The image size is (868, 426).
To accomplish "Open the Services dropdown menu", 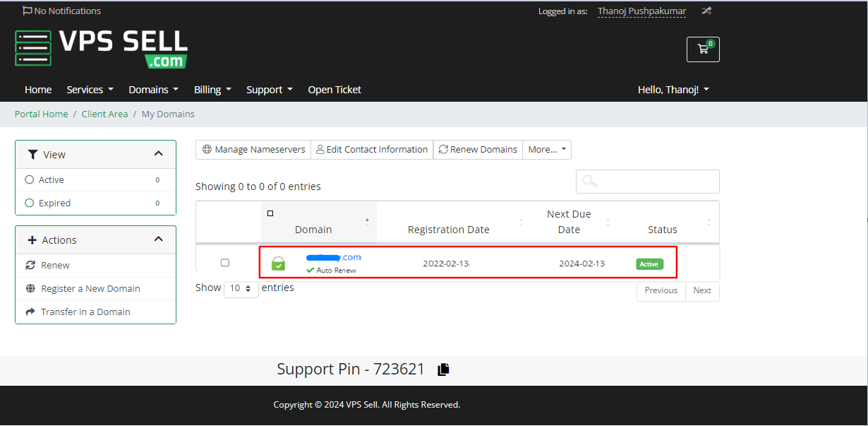I will coord(90,90).
